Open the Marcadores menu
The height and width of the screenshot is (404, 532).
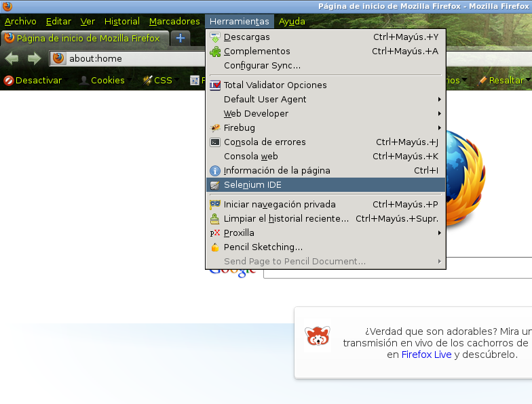tap(174, 22)
